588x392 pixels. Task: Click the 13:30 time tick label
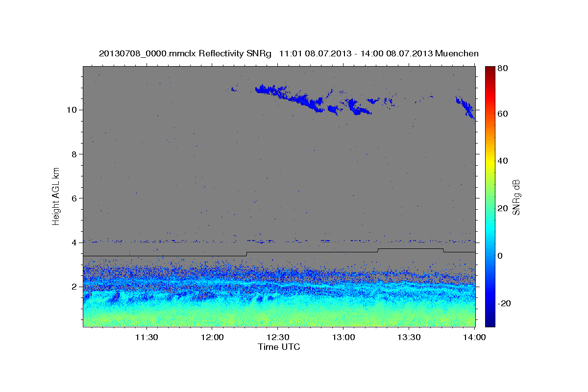pyautogui.click(x=409, y=337)
